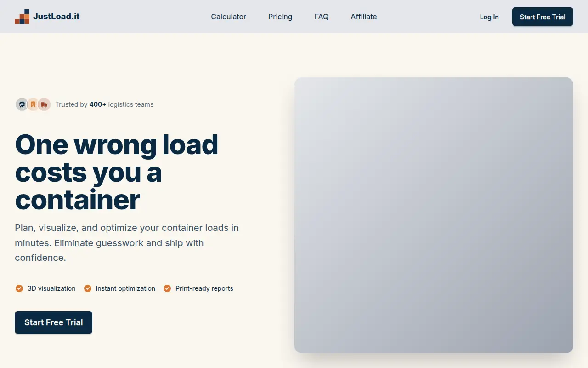Open the FAQ nav link
The image size is (588, 368).
[x=322, y=17]
